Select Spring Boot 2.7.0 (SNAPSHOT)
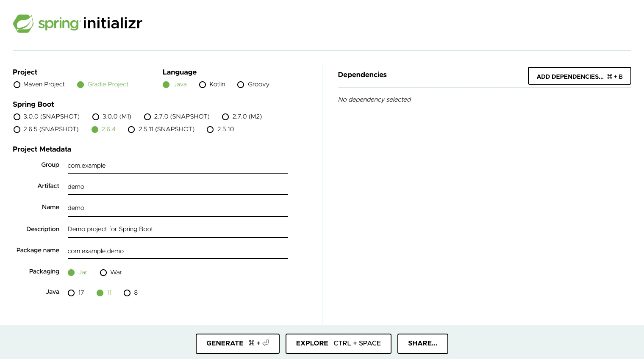This screenshot has height=359, width=644. pyautogui.click(x=177, y=116)
